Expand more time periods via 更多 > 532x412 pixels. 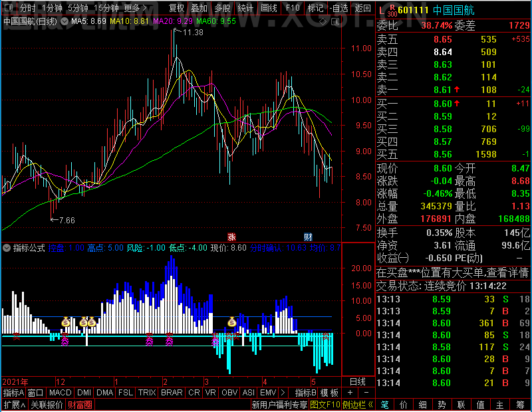(135, 8)
